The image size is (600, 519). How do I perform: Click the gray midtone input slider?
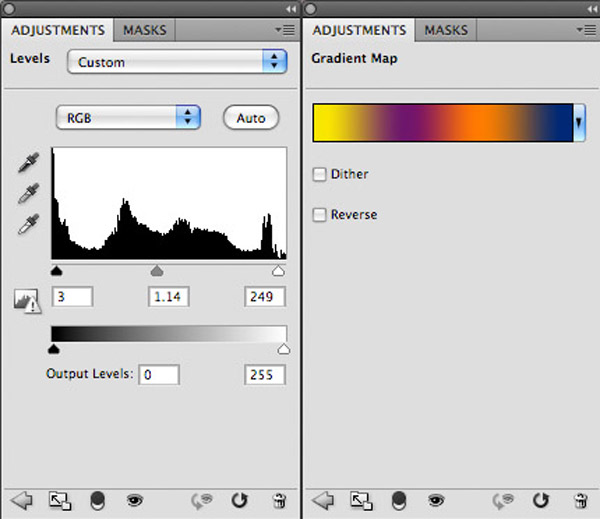[157, 271]
